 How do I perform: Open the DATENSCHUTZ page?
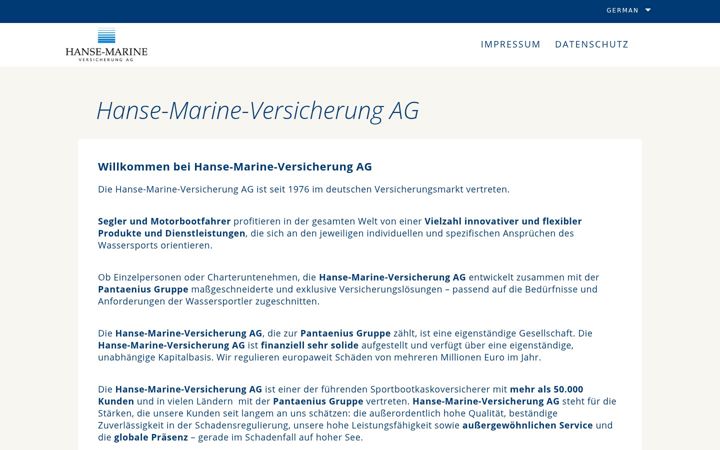click(x=591, y=45)
